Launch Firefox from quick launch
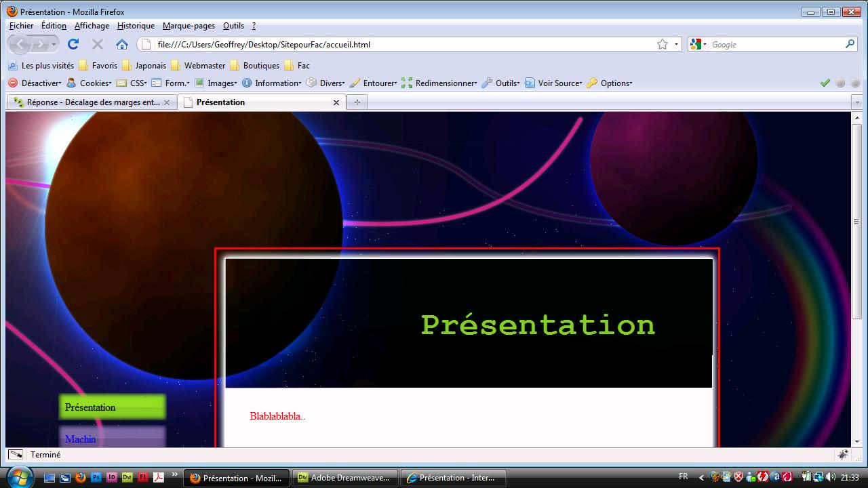Viewport: 868px width, 488px height. click(x=81, y=477)
